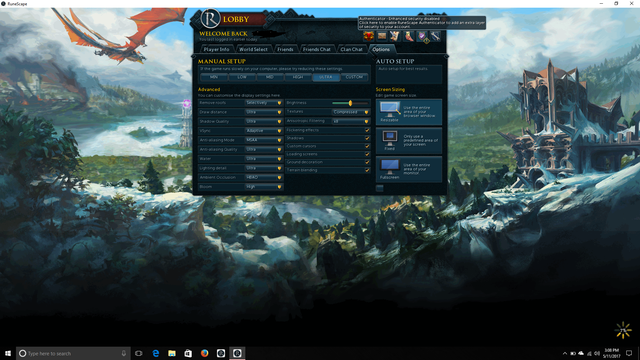
Task: Open Task View on the taskbar
Action: point(139,353)
